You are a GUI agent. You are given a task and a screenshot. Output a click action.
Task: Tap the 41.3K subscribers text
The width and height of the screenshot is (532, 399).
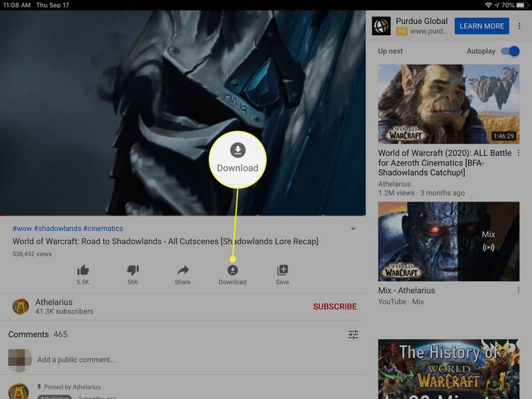click(64, 311)
